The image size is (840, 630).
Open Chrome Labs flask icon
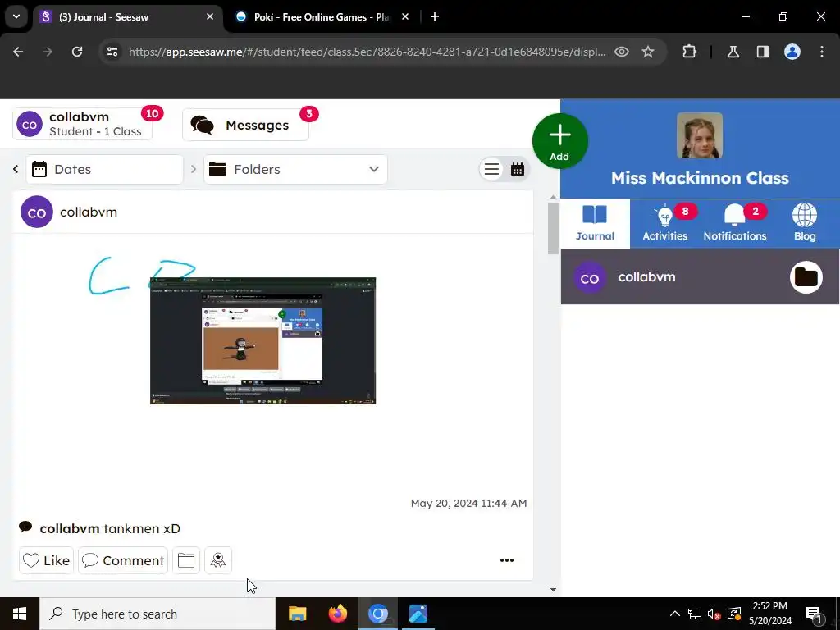point(733,52)
